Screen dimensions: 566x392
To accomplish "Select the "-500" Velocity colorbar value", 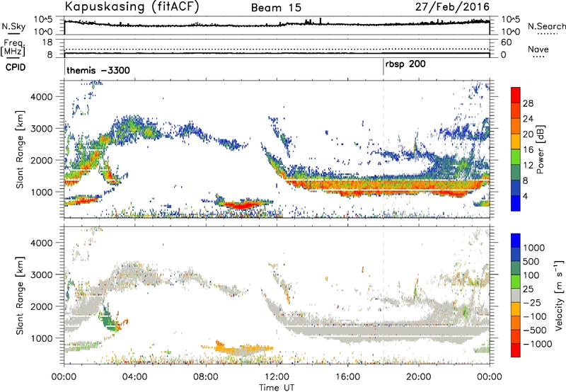I will [535, 330].
